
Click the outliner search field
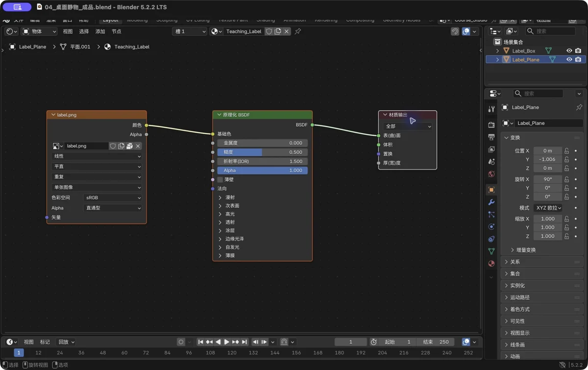coord(550,31)
